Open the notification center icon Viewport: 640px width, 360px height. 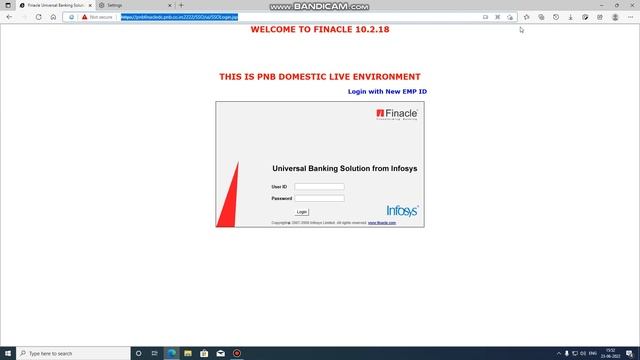click(630, 353)
